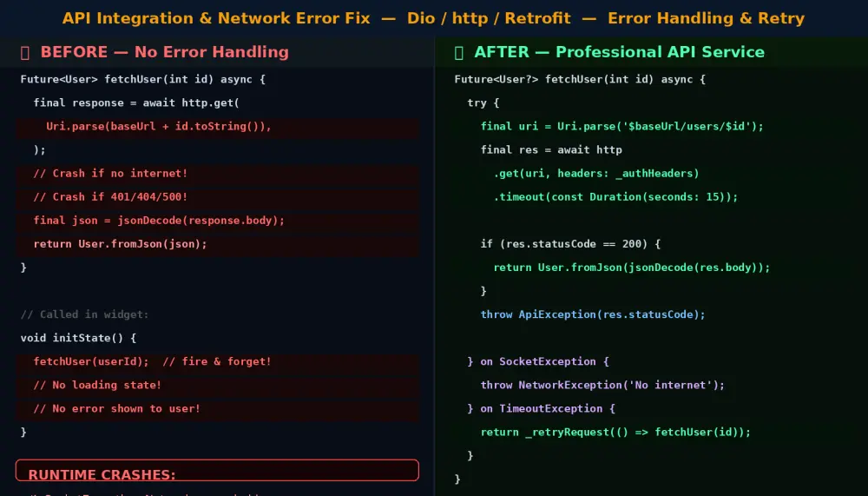The height and width of the screenshot is (496, 868).
Task: Click the main title 'API Integration & Network Error Fix'
Action: (x=216, y=18)
